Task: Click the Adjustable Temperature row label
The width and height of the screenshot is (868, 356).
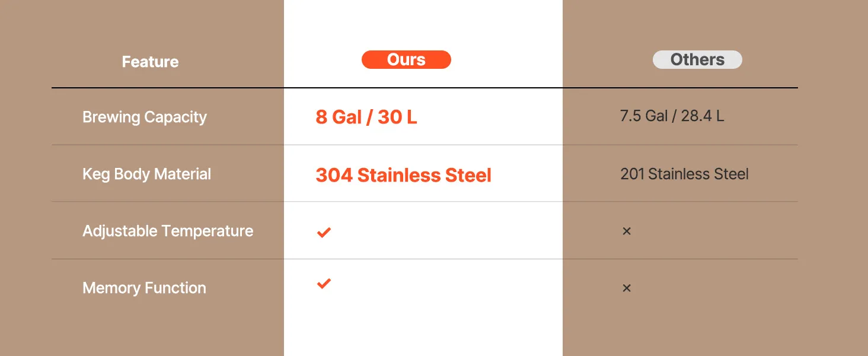Action: click(168, 231)
